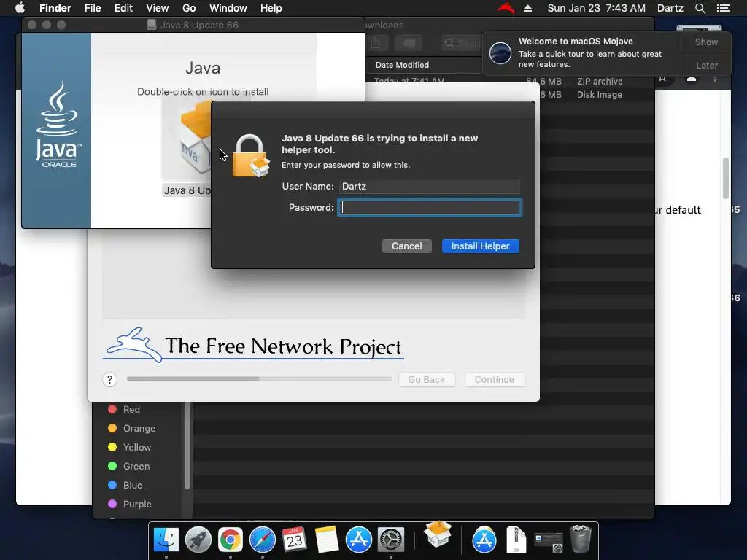
Task: Open the Applications folder stack in the Dock
Action: click(484, 540)
